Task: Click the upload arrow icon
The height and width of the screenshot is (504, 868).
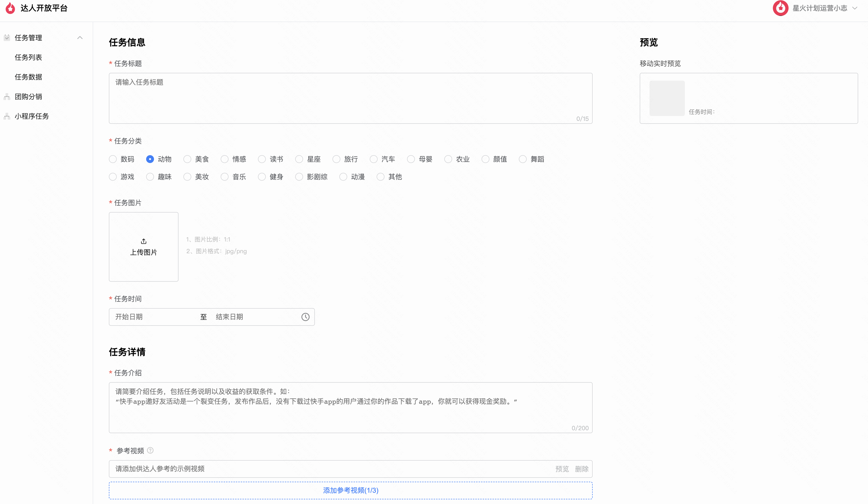Action: click(144, 241)
